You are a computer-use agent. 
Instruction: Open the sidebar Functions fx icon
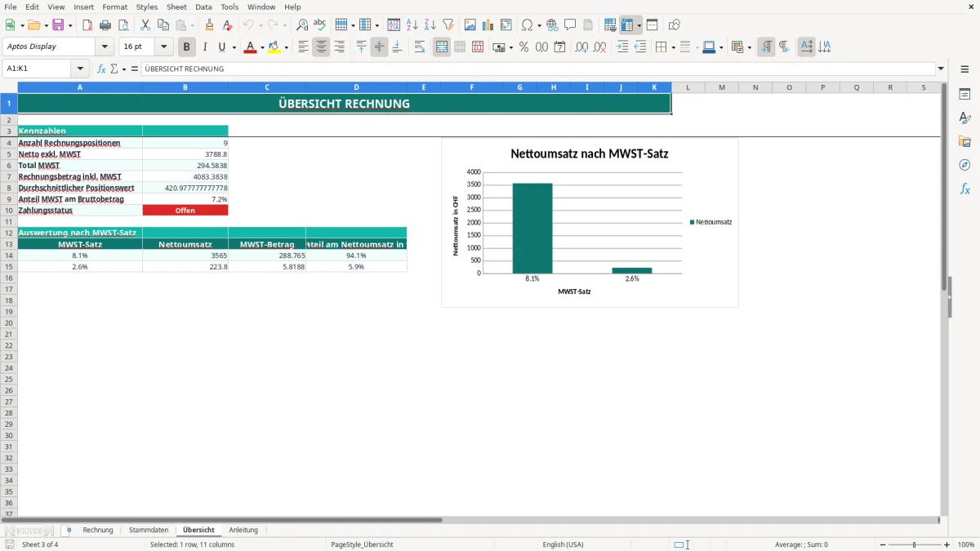[964, 189]
